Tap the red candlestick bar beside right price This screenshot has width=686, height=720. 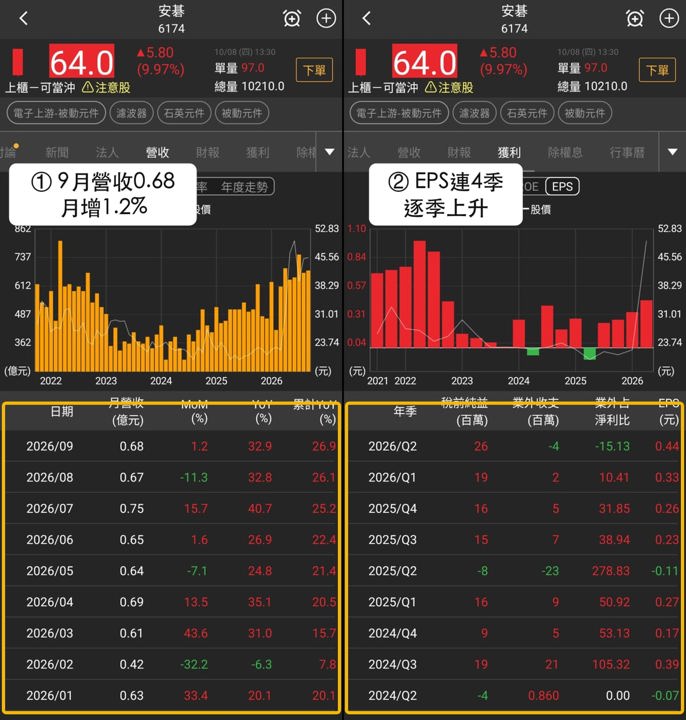coord(360,62)
